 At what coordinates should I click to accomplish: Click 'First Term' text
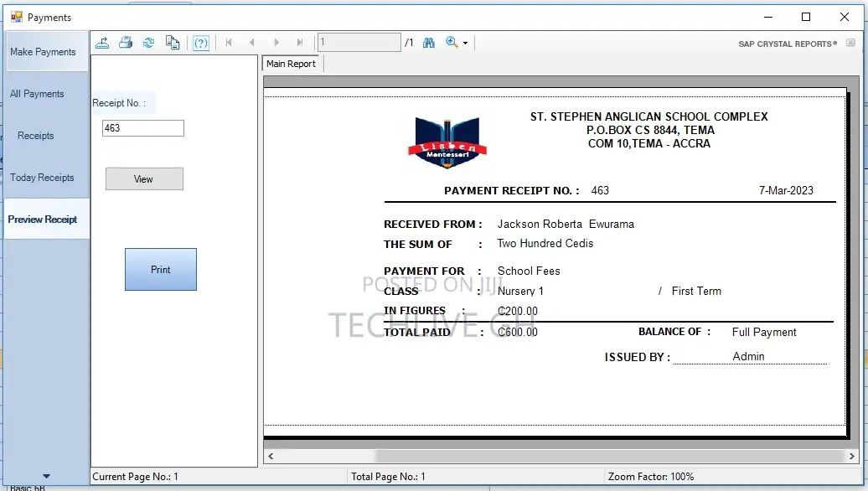point(696,292)
